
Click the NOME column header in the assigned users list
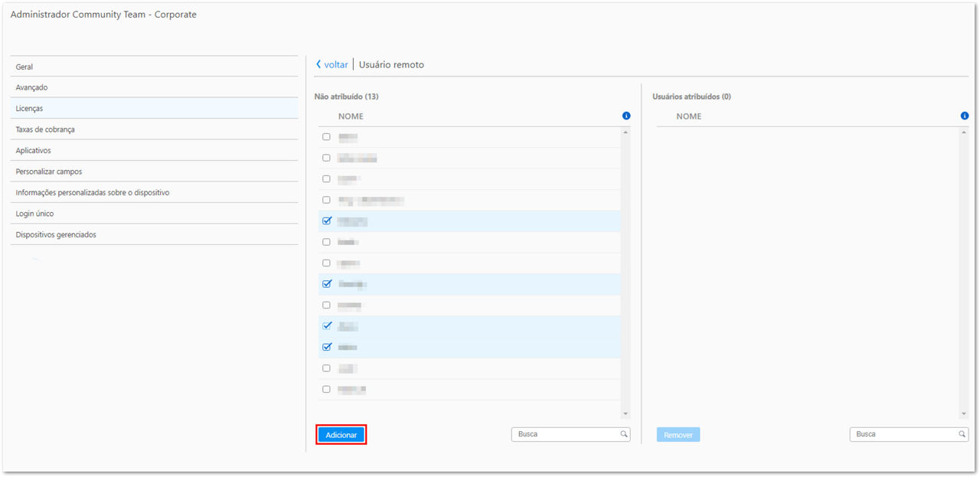tap(689, 116)
